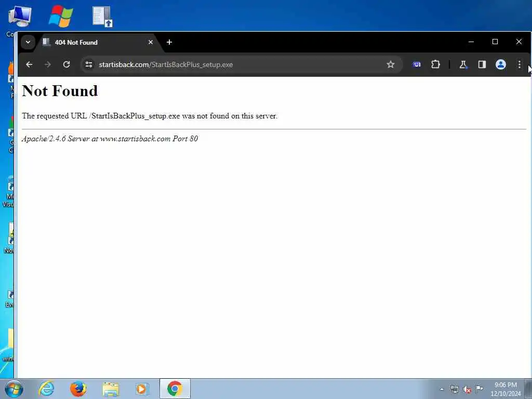Reload the 404 page
Screen dimensions: 532x399
coord(66,64)
